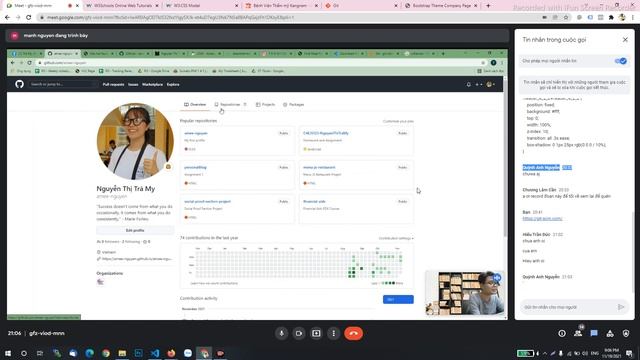
Task: Select the Packages profile tab
Action: point(293,105)
